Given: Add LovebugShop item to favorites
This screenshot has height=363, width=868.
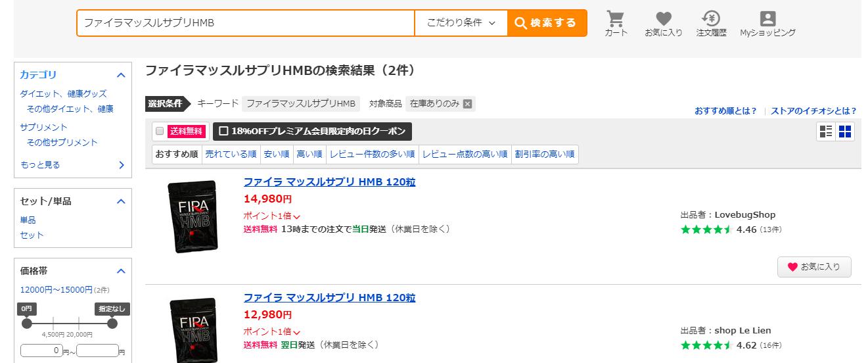Looking at the screenshot, I should tap(814, 267).
